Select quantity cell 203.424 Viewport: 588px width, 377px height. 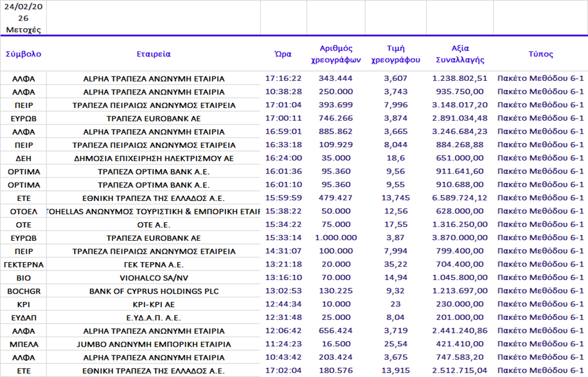coord(336,358)
